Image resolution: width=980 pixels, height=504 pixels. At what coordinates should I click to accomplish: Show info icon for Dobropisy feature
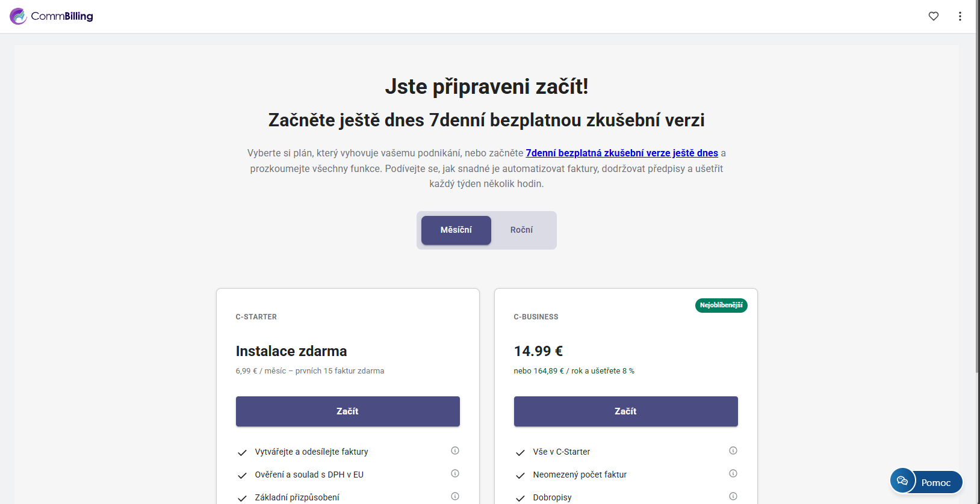tap(733, 496)
